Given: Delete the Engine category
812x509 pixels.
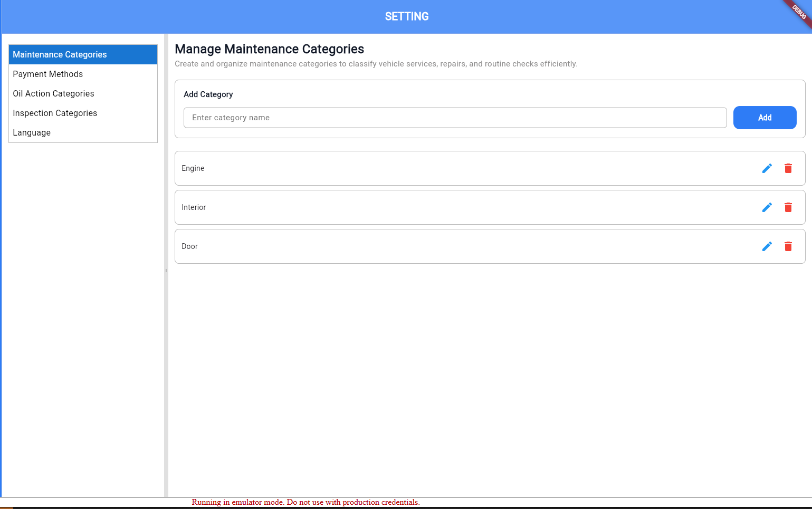Looking at the screenshot, I should 788,168.
